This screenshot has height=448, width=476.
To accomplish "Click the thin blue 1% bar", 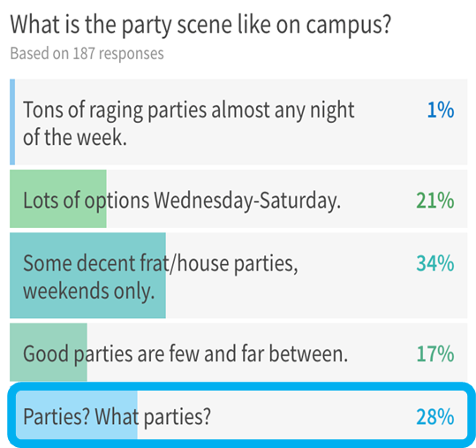I will coord(12,122).
